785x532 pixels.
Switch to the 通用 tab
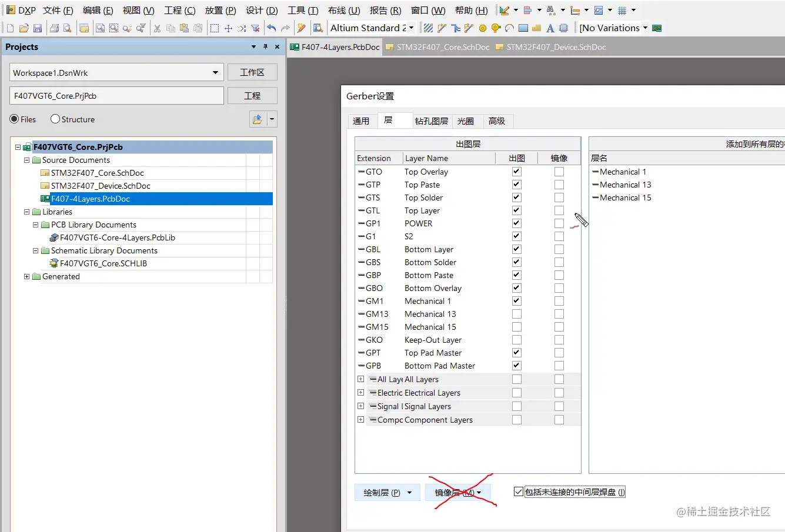[361, 121]
